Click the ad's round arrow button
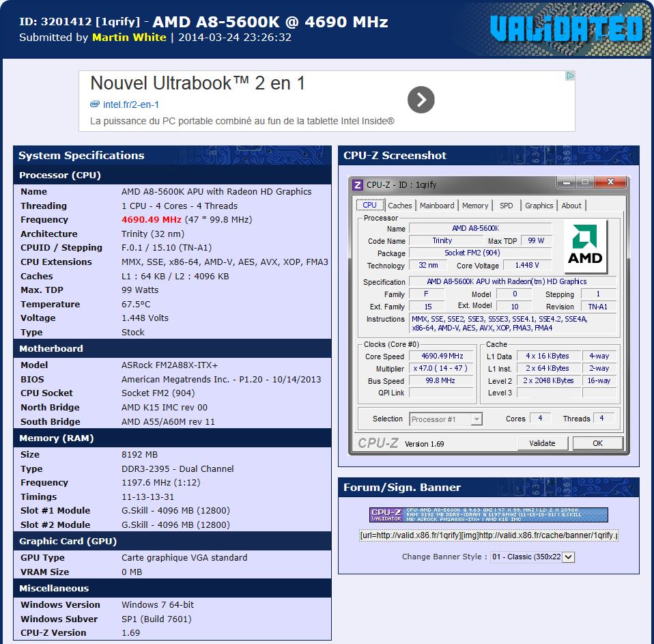 [421, 100]
